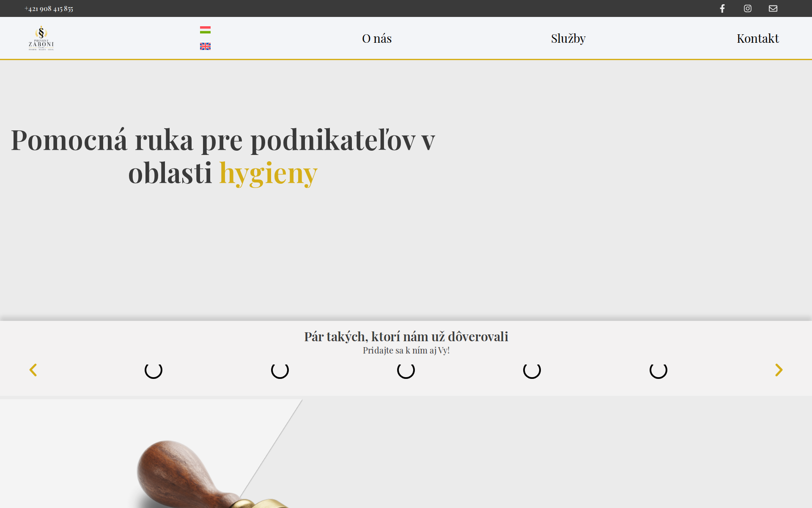Screen dimensions: 812x508
Task: Click the heading "Pár takých, ktorí nám už dôverovali"
Action: (x=406, y=337)
